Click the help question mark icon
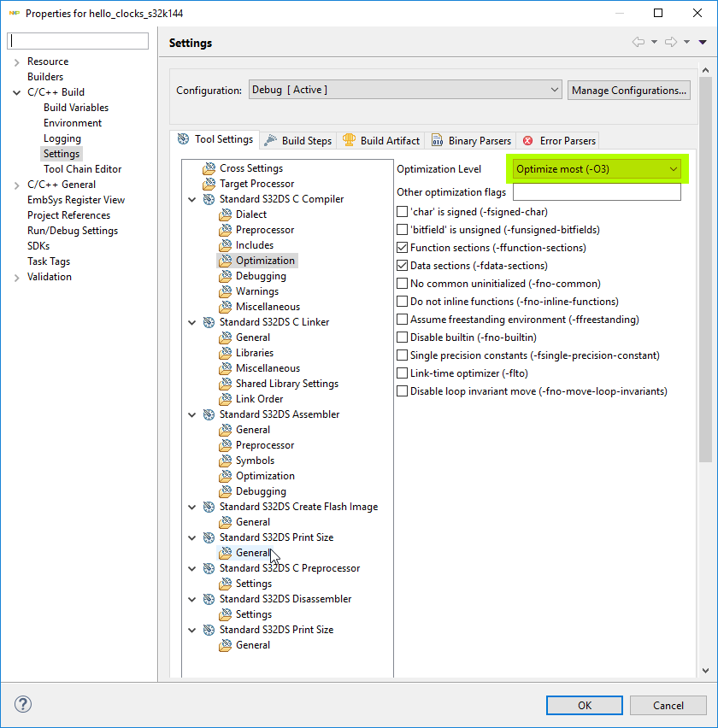This screenshot has width=718, height=728. (23, 704)
